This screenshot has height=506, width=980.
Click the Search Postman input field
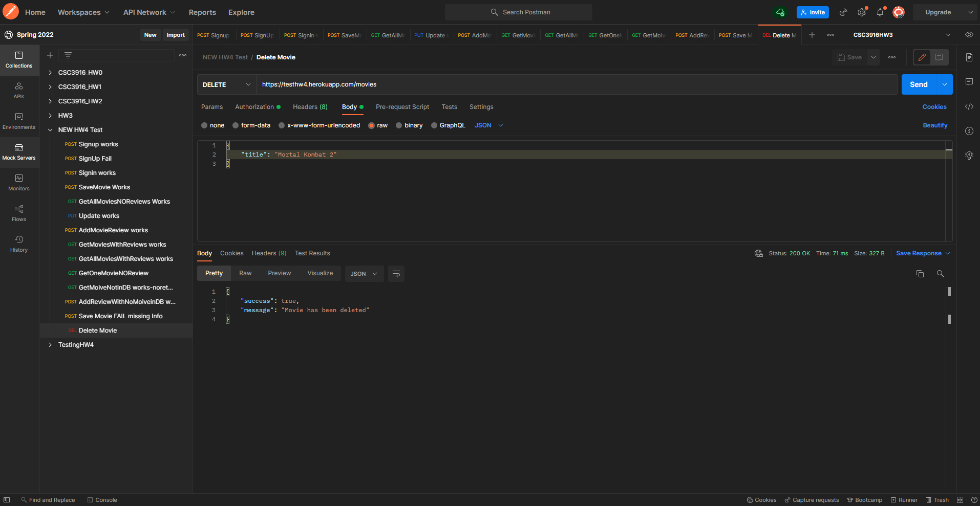[519, 12]
